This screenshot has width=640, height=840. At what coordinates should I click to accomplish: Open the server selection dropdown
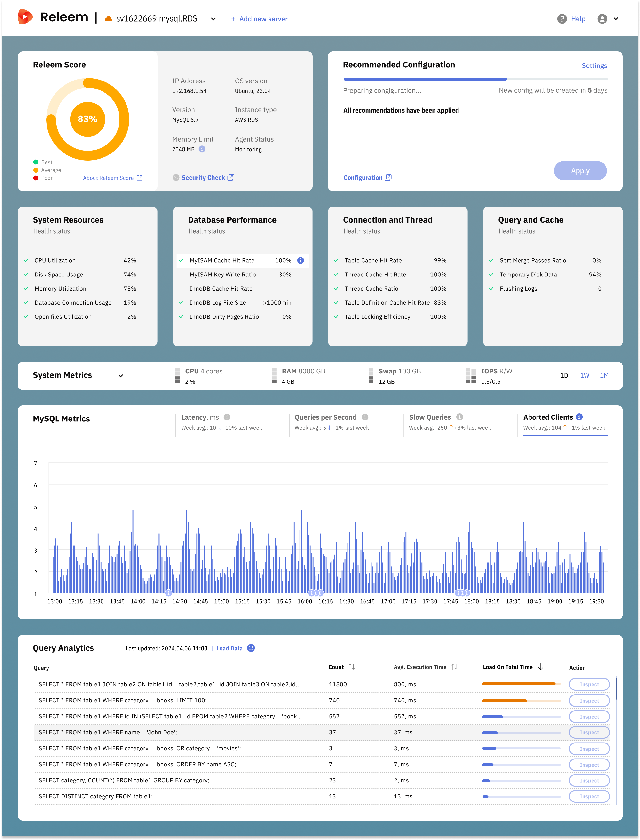coord(213,19)
